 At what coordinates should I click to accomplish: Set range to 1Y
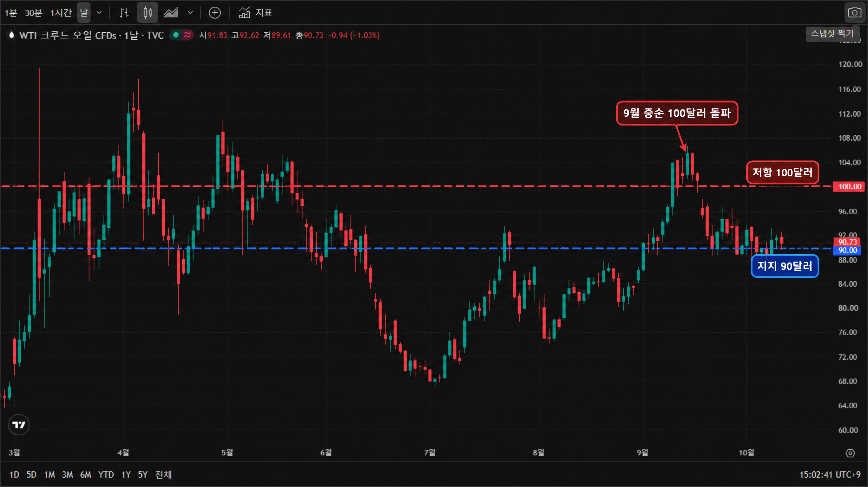click(x=126, y=475)
